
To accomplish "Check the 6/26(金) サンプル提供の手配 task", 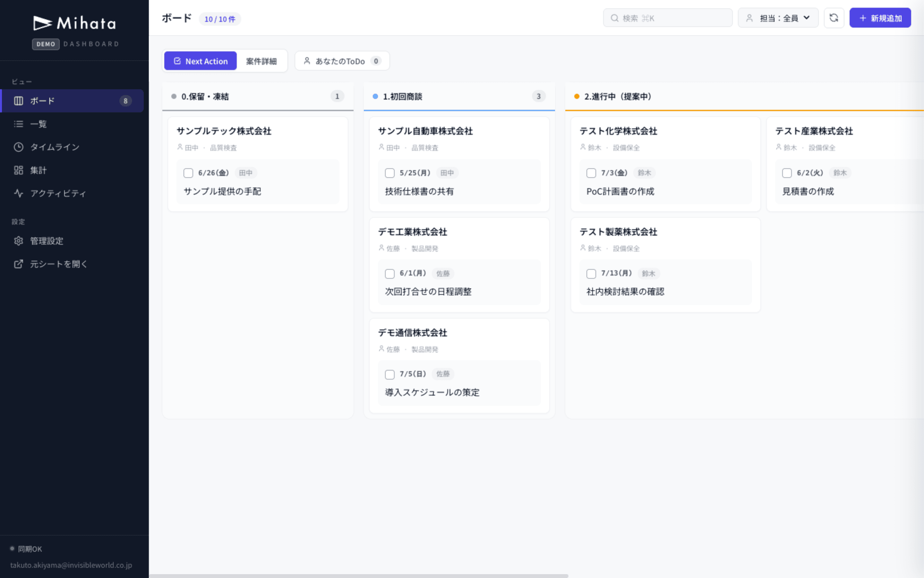I will pyautogui.click(x=188, y=173).
